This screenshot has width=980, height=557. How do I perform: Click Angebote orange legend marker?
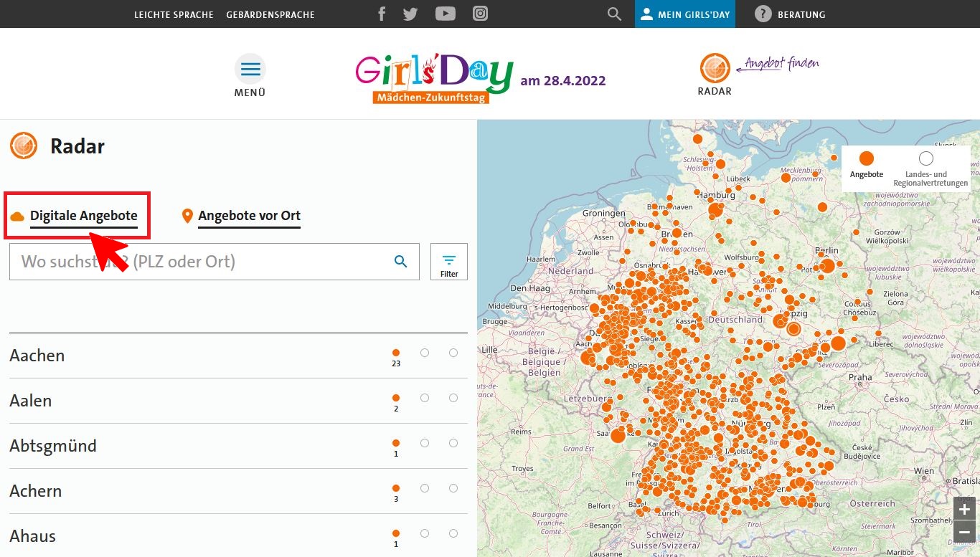tap(867, 158)
